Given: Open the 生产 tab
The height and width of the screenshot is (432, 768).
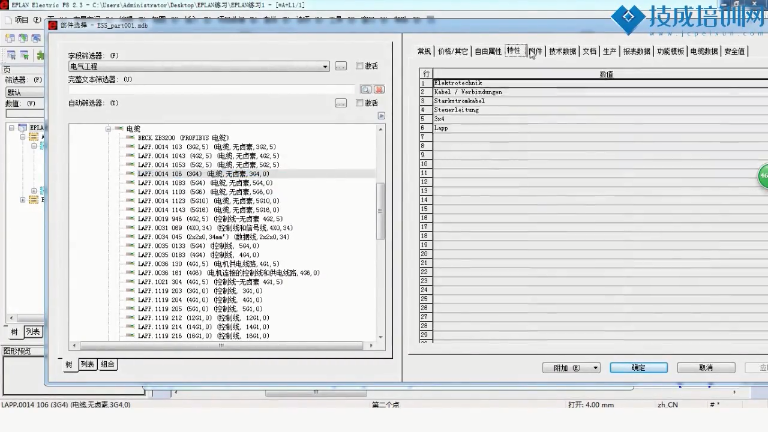Looking at the screenshot, I should click(610, 51).
